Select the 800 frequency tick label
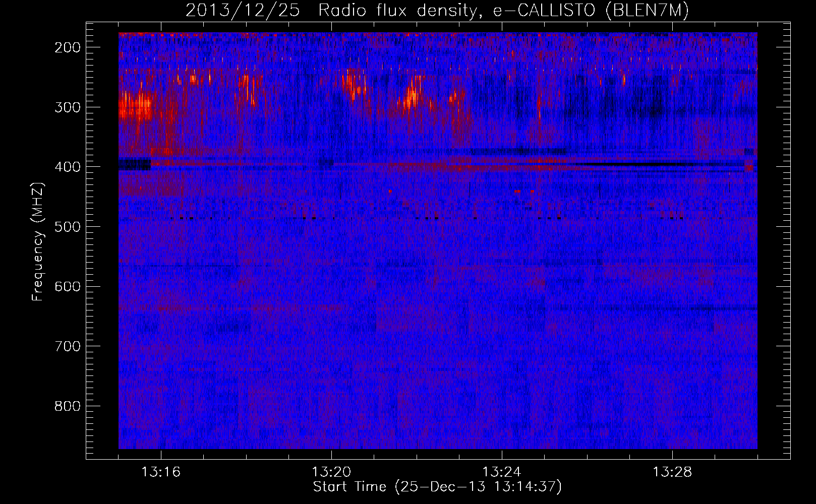The width and height of the screenshot is (816, 504). coord(68,406)
